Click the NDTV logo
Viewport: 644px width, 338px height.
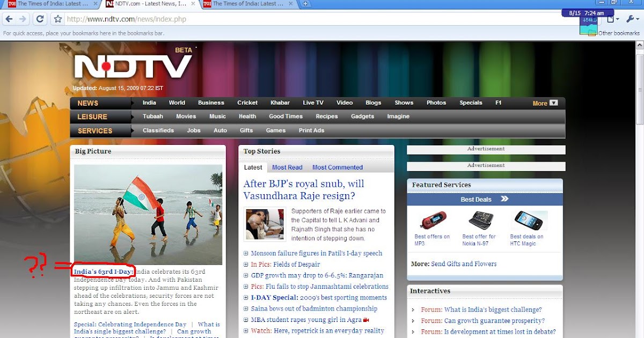[x=133, y=65]
